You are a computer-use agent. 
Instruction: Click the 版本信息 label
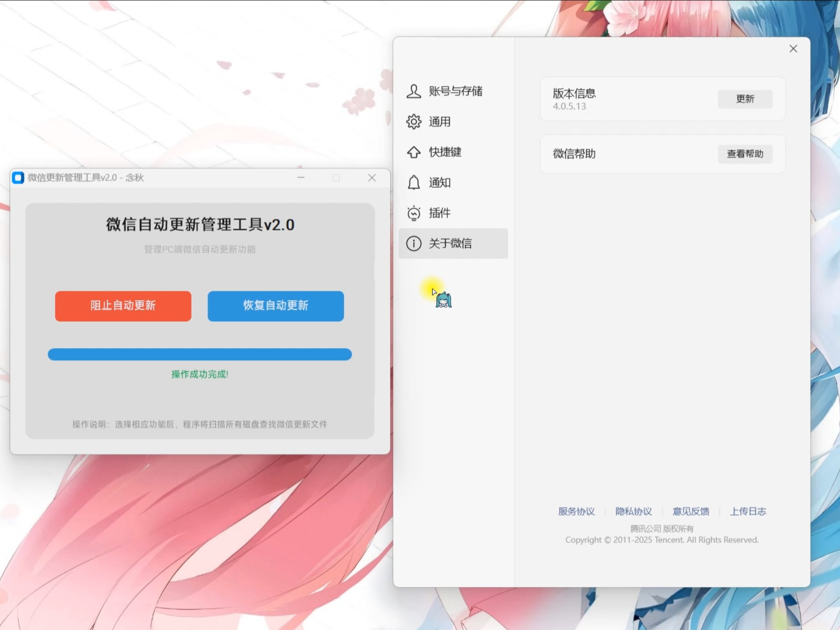[x=574, y=93]
